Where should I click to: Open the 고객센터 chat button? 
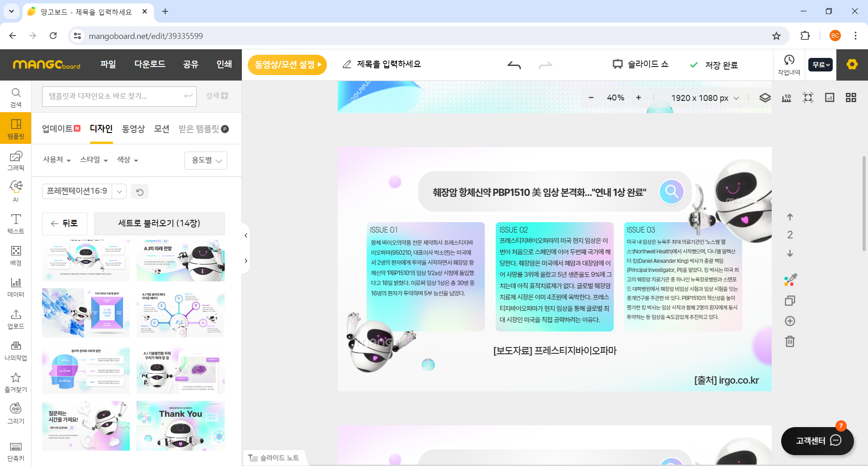[817, 441]
